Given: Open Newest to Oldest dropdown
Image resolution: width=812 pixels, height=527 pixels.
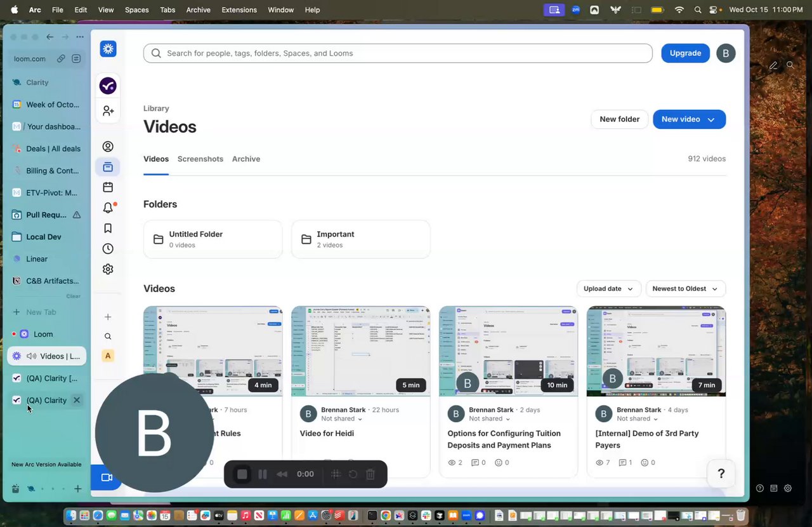Looking at the screenshot, I should click(686, 289).
